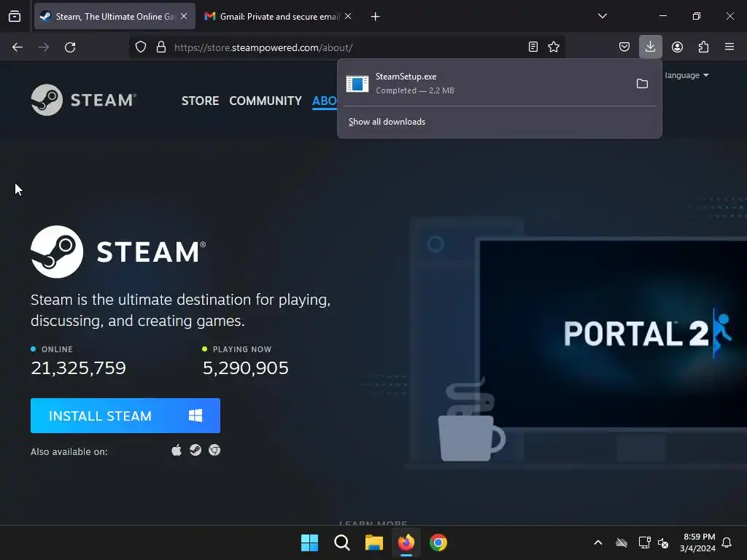Viewport: 747px width, 560px height.
Task: Toggle reader view icon
Action: 533,47
